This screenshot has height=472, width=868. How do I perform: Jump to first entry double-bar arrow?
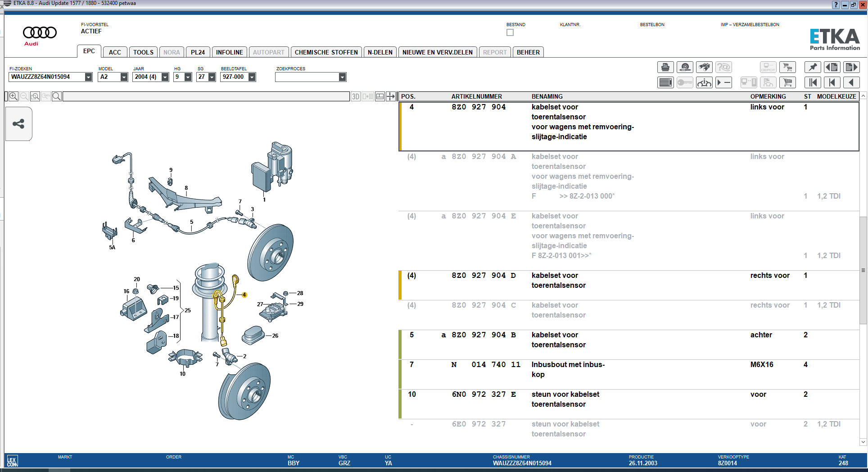(813, 82)
